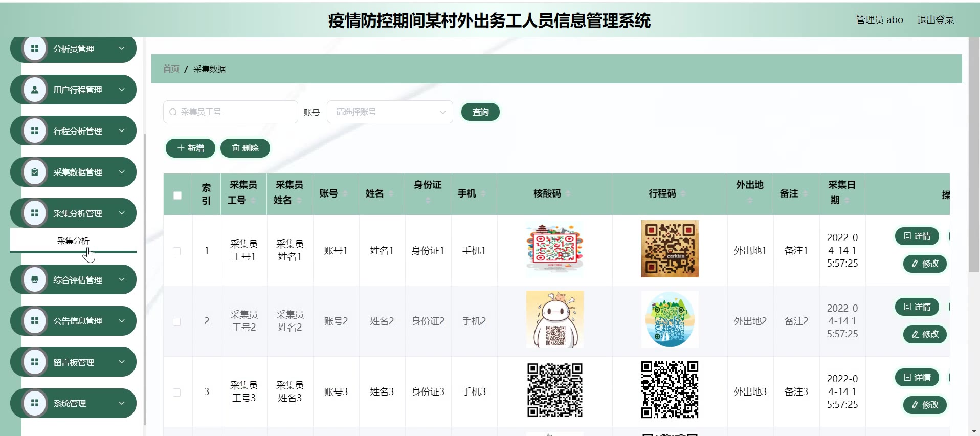The height and width of the screenshot is (436, 980).
Task: Expand 综合评估管理 menu chevron
Action: click(122, 279)
